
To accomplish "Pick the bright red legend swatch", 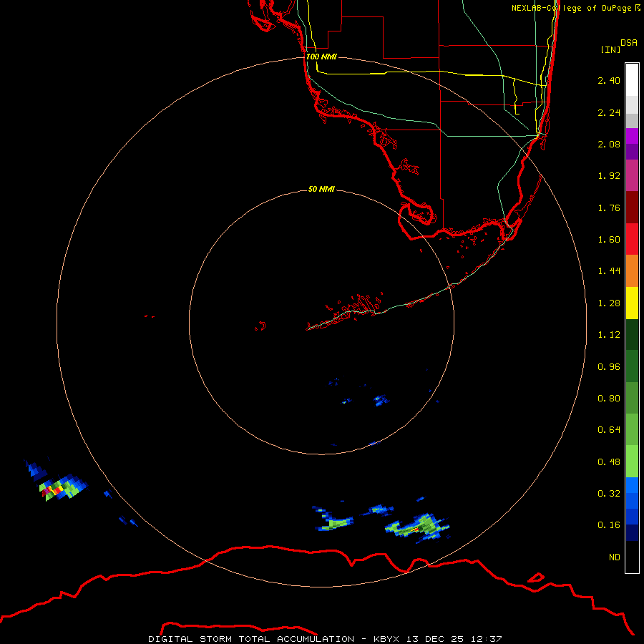I will [632, 239].
